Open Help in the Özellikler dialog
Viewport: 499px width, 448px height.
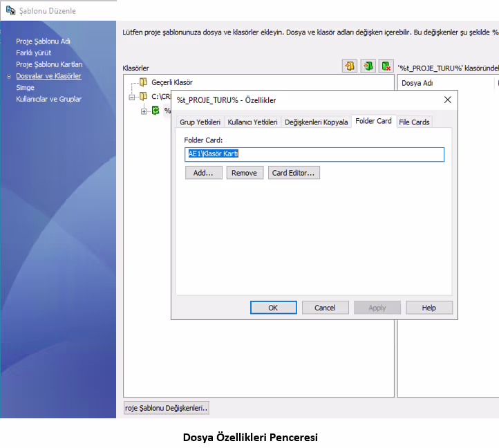pos(429,308)
